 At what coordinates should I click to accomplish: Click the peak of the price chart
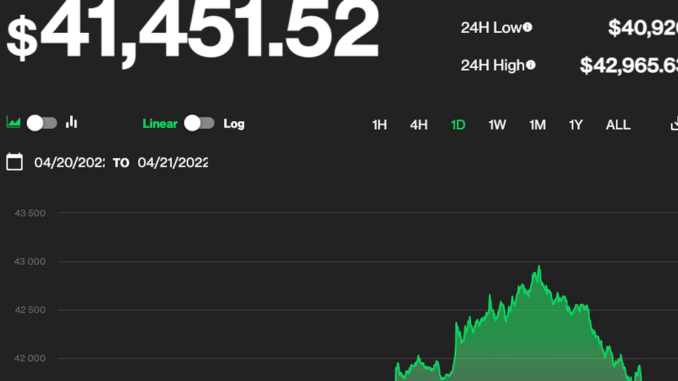(x=539, y=266)
